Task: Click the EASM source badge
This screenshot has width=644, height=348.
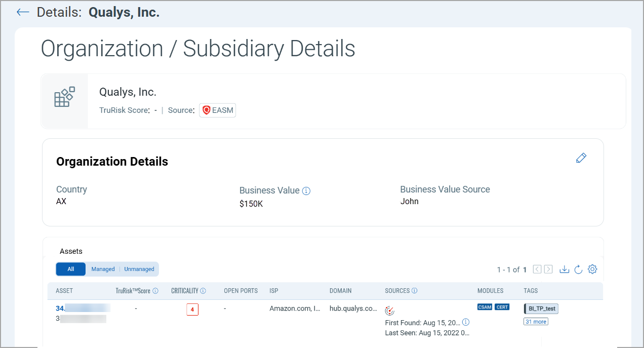Action: point(218,110)
